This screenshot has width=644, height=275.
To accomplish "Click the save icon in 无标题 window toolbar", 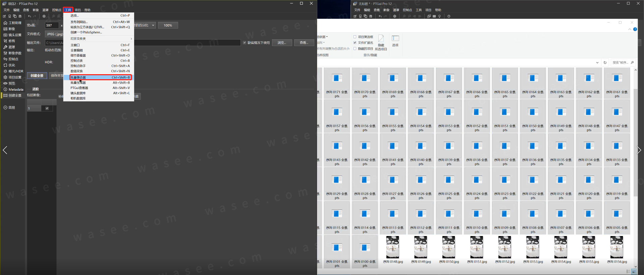I will (x=371, y=16).
